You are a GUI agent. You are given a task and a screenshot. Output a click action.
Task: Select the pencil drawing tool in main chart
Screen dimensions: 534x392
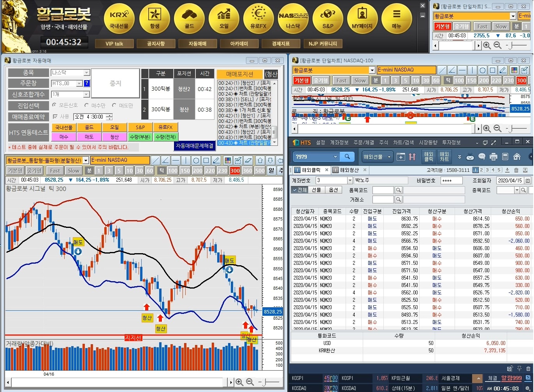click(x=216, y=160)
